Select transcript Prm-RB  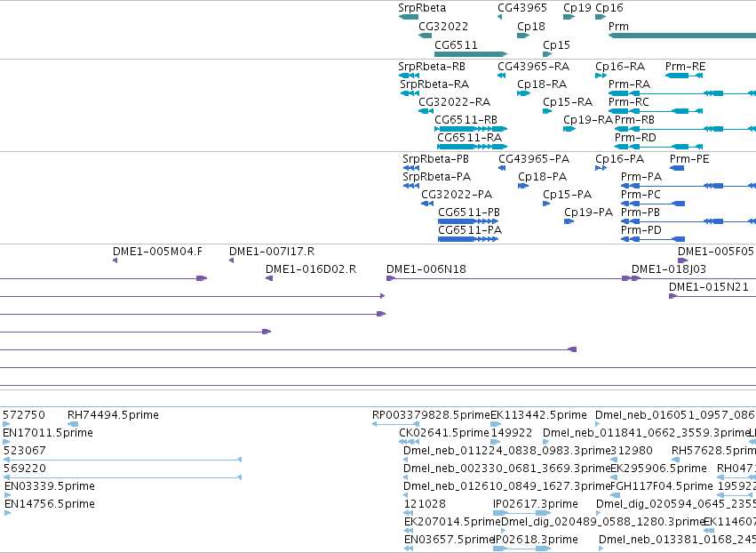click(685, 129)
